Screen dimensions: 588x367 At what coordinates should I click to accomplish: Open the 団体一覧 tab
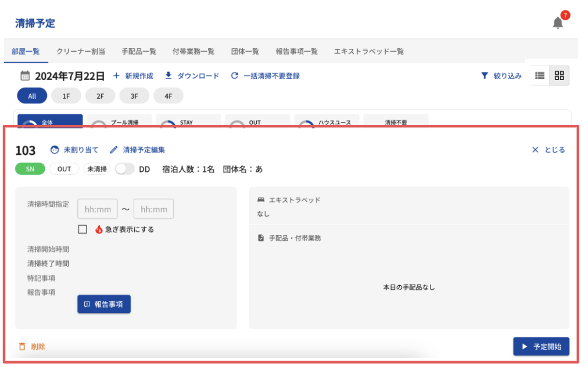point(245,51)
